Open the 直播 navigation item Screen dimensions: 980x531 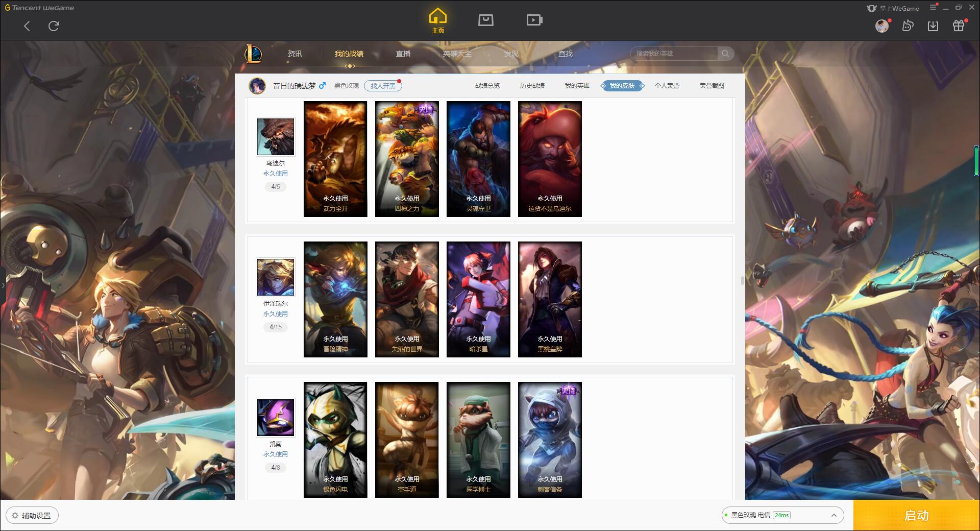click(403, 54)
